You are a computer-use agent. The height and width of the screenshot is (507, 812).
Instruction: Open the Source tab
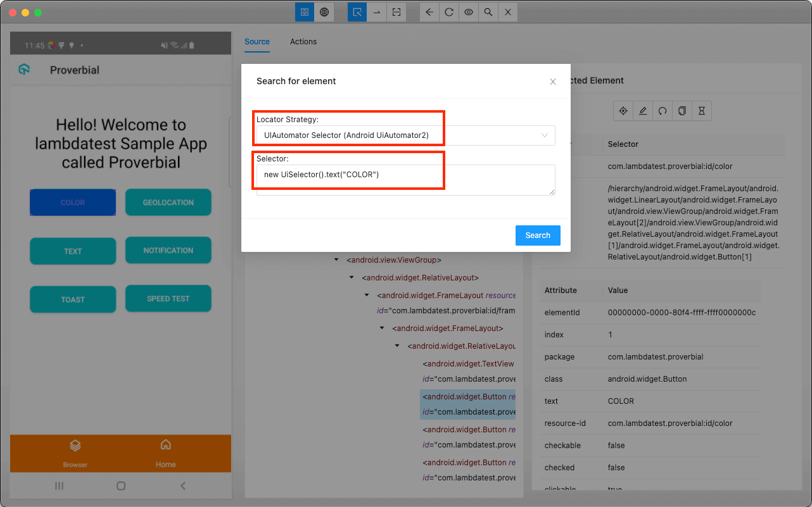click(x=257, y=41)
